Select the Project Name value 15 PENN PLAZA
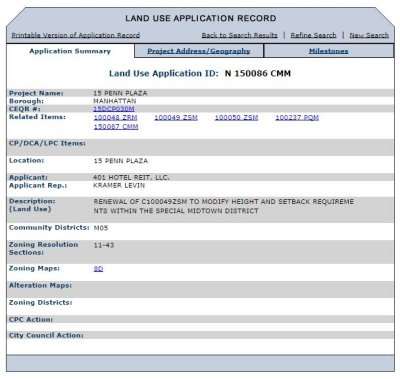Viewport: 400px width, 379px height. [x=120, y=93]
